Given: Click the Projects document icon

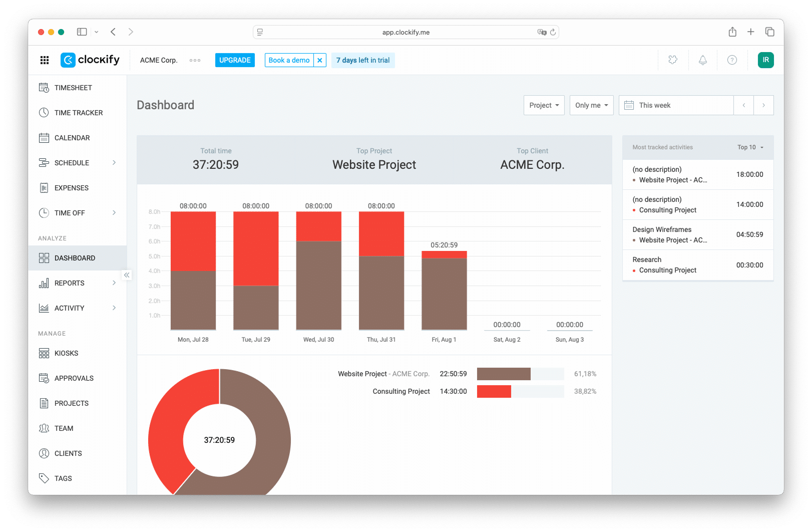Looking at the screenshot, I should coord(44,403).
